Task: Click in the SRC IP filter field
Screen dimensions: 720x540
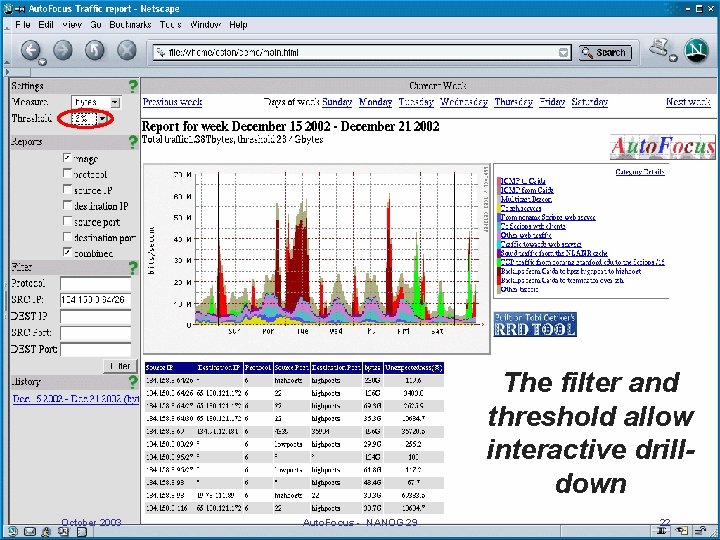Action: point(96,300)
